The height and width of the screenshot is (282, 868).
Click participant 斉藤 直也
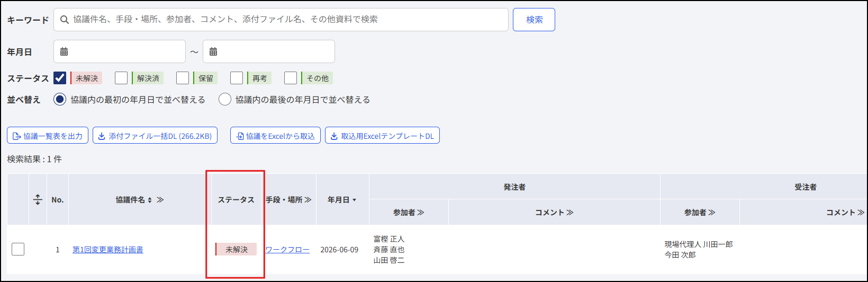389,250
